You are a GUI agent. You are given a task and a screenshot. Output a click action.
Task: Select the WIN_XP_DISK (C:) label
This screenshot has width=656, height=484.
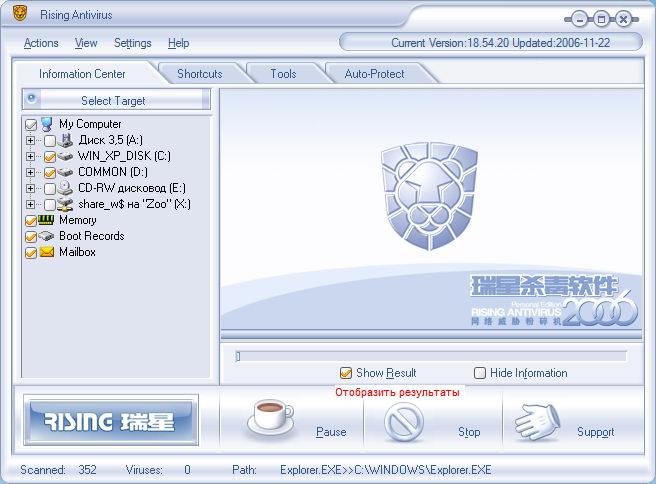click(x=124, y=156)
